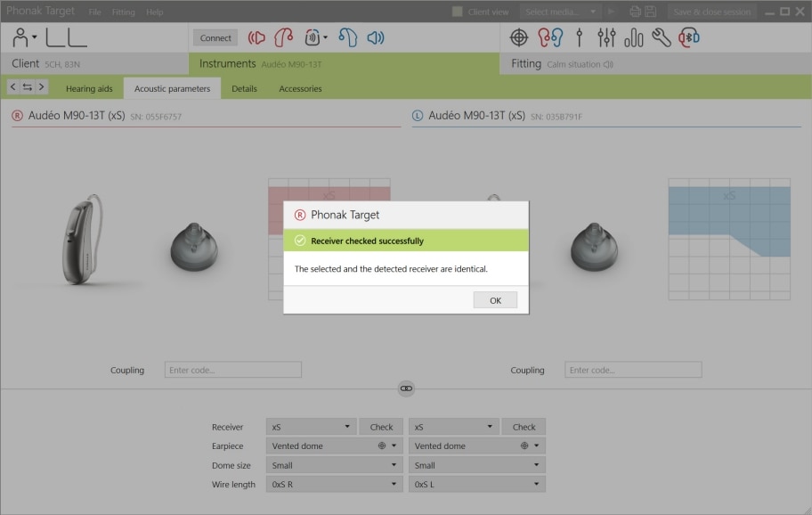Switch to the Hearing aids tab
Image resolution: width=812 pixels, height=515 pixels.
(89, 88)
